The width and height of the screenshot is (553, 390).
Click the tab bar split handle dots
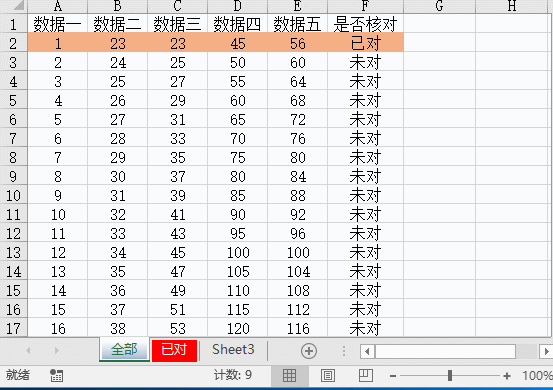344,351
